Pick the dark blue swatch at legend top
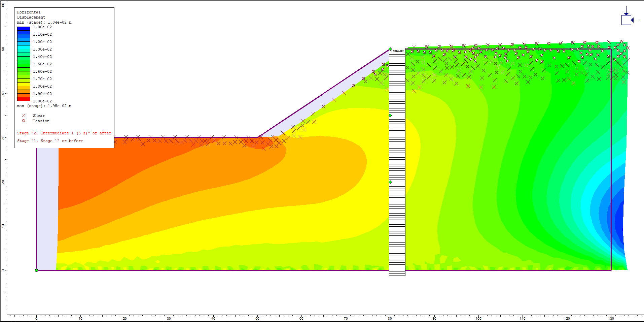 [24, 29]
